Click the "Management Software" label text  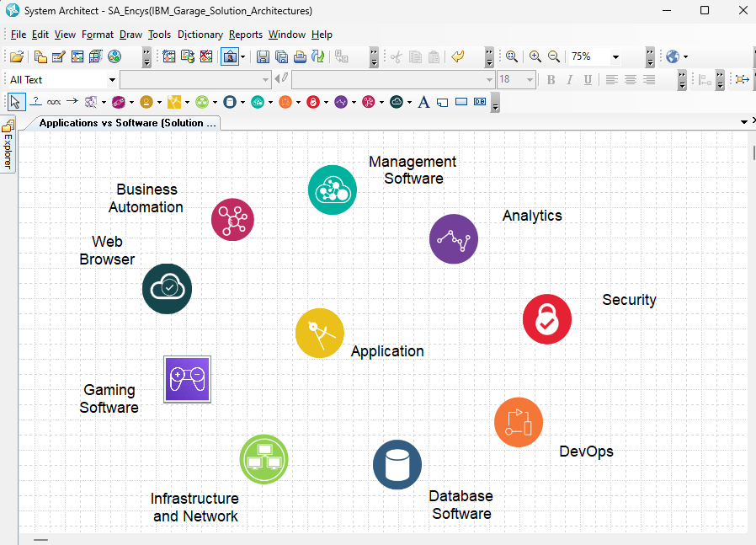pyautogui.click(x=413, y=170)
